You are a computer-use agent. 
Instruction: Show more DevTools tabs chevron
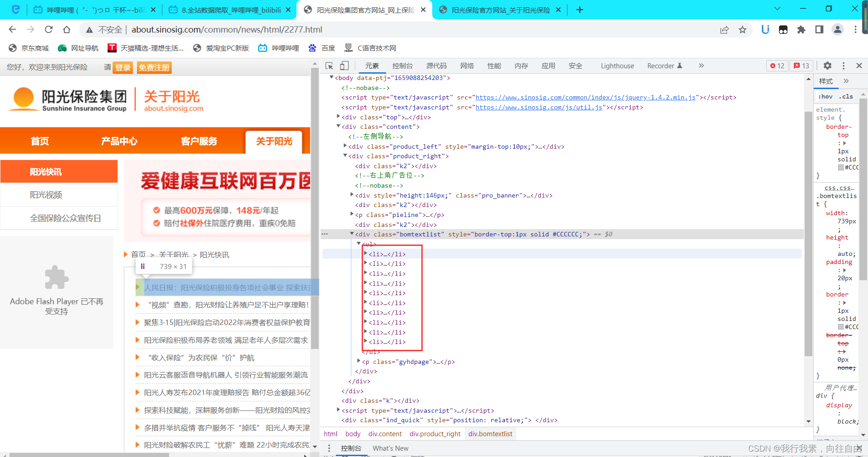click(x=701, y=66)
